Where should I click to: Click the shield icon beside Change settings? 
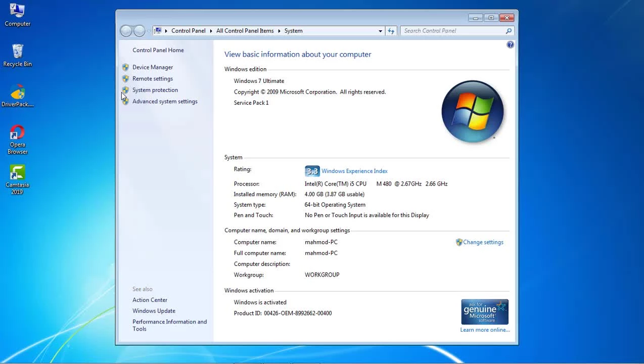[x=459, y=242]
